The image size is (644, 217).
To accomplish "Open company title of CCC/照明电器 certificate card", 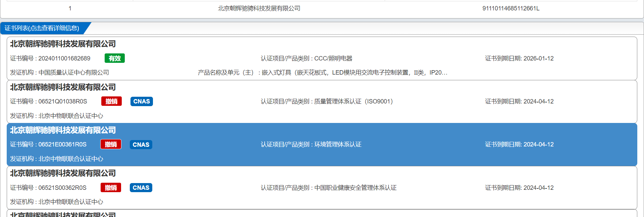I will tap(63, 44).
